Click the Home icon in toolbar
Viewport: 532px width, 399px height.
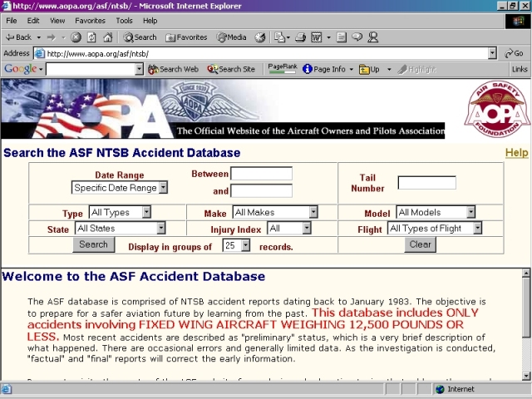(108, 37)
